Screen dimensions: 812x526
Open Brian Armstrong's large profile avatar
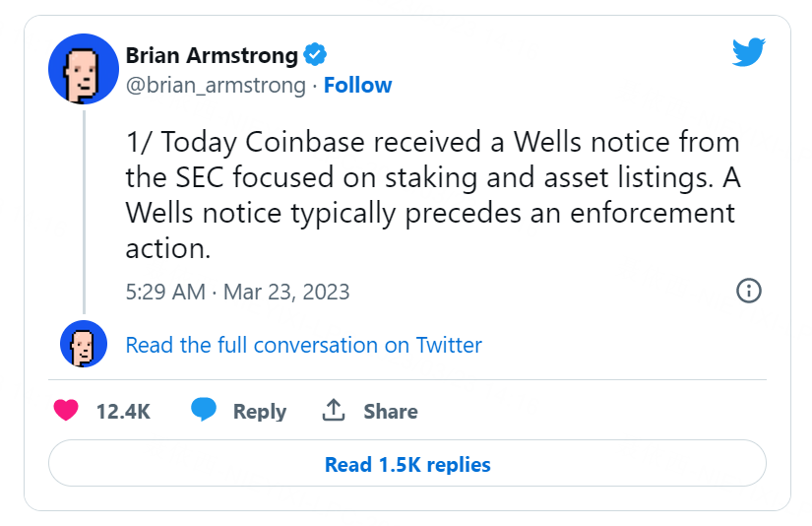coord(83,69)
